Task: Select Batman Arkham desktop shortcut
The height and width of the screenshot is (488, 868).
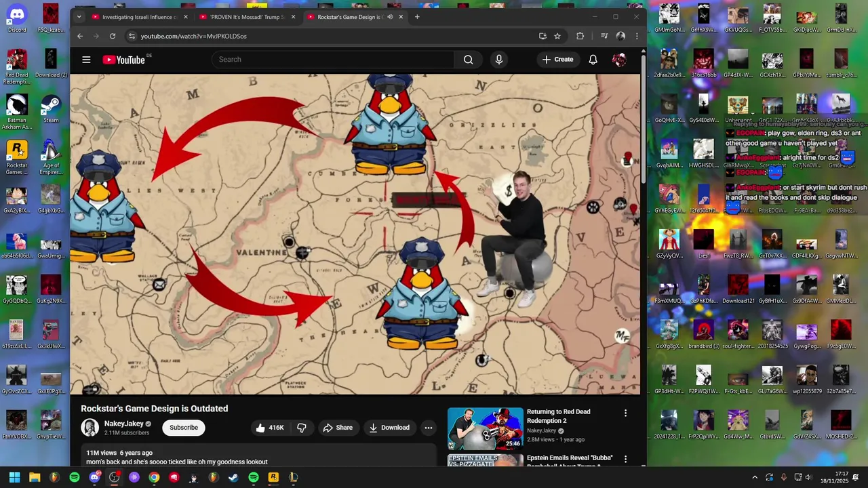Action: [17, 112]
